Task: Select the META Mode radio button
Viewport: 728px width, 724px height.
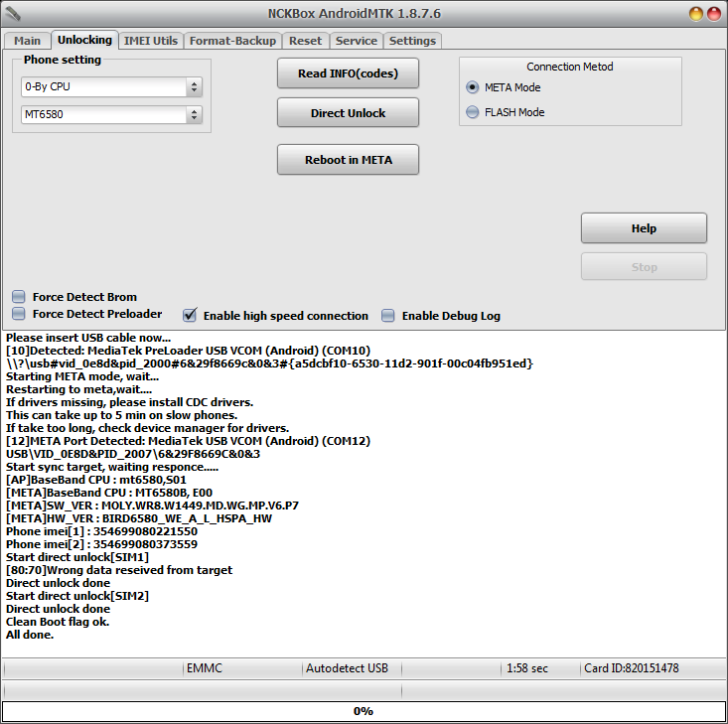Action: [473, 87]
